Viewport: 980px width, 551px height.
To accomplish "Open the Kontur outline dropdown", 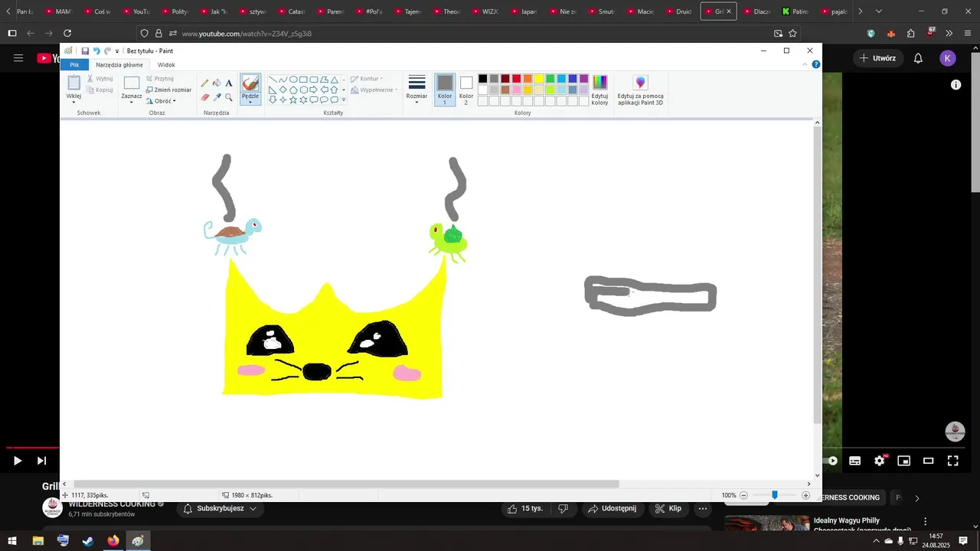I will tap(367, 79).
